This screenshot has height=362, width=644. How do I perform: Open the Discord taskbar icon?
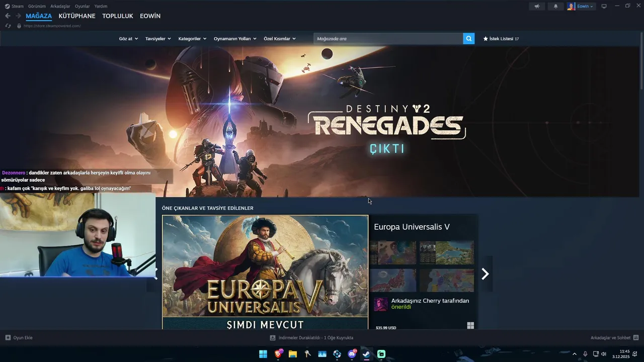coord(352,354)
